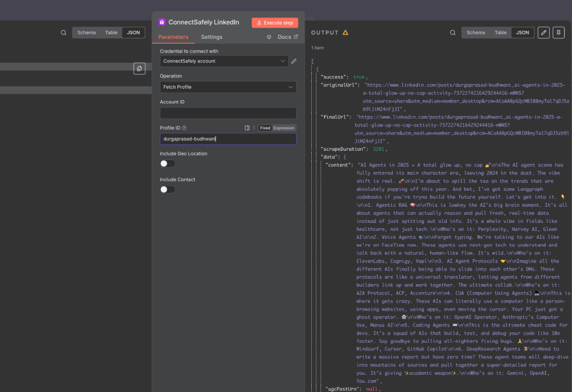Click the three-dot menu next to Profile ID
The height and width of the screenshot is (392, 572).
(x=253, y=128)
